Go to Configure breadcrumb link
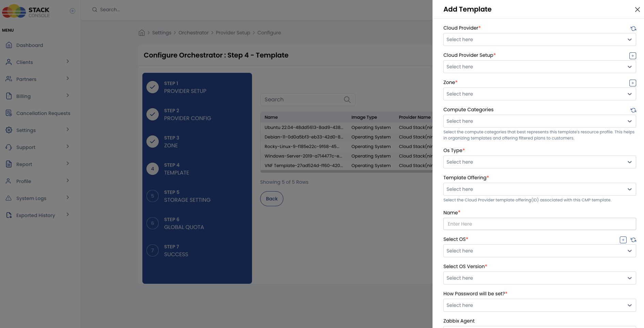This screenshot has height=328, width=644. tap(269, 33)
